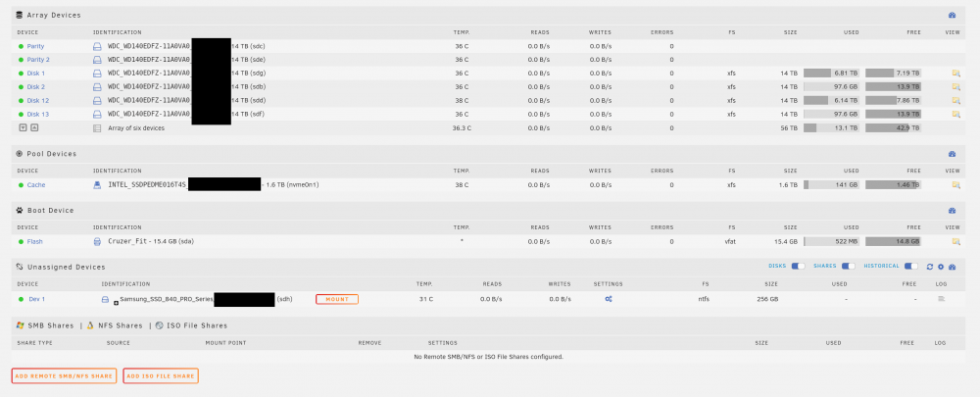Click the 'No Remote SMB/NFS or ISO' message
Viewport: 980px width, 397px height.
coord(489,357)
